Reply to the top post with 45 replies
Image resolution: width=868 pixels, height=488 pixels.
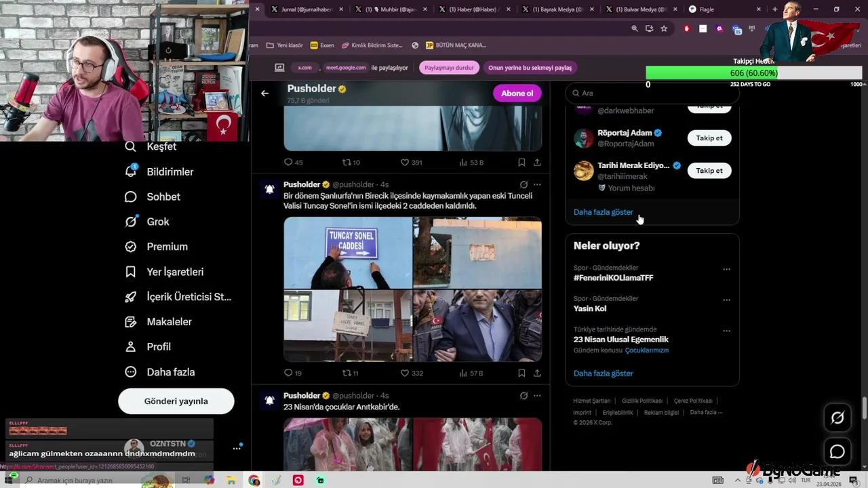pyautogui.click(x=293, y=162)
